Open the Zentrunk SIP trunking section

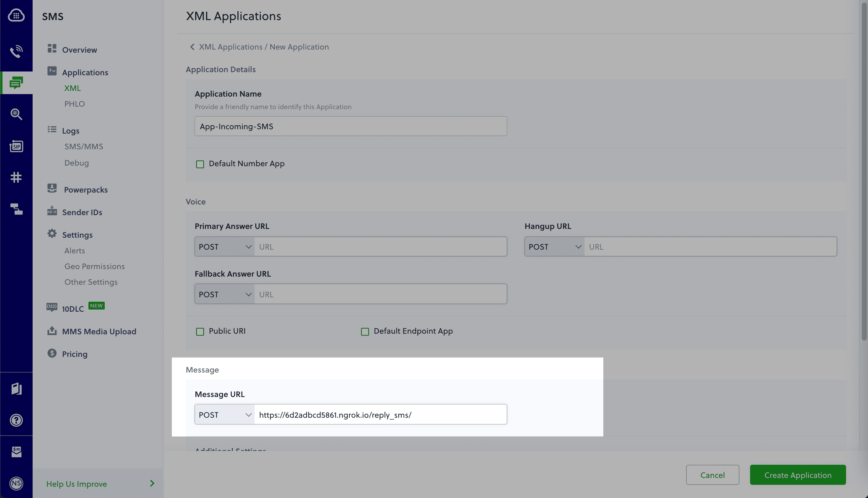[16, 146]
